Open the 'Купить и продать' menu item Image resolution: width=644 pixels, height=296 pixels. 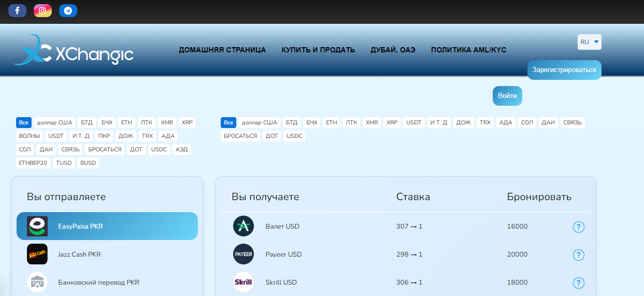(x=318, y=50)
